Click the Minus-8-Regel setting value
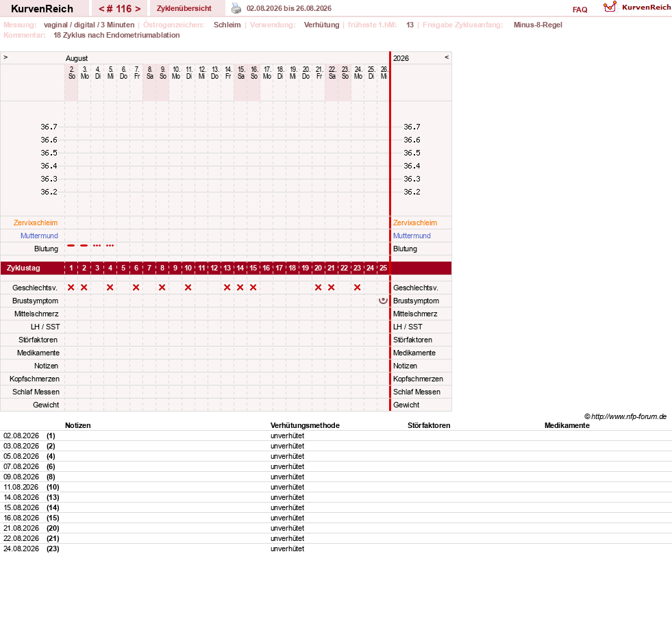This screenshot has height=630, width=672. pyautogui.click(x=538, y=25)
